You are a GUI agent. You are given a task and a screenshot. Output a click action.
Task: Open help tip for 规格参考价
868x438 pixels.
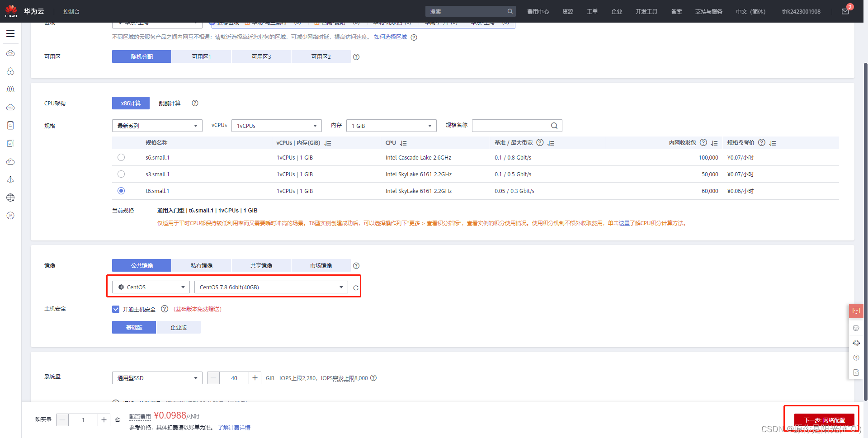point(762,143)
